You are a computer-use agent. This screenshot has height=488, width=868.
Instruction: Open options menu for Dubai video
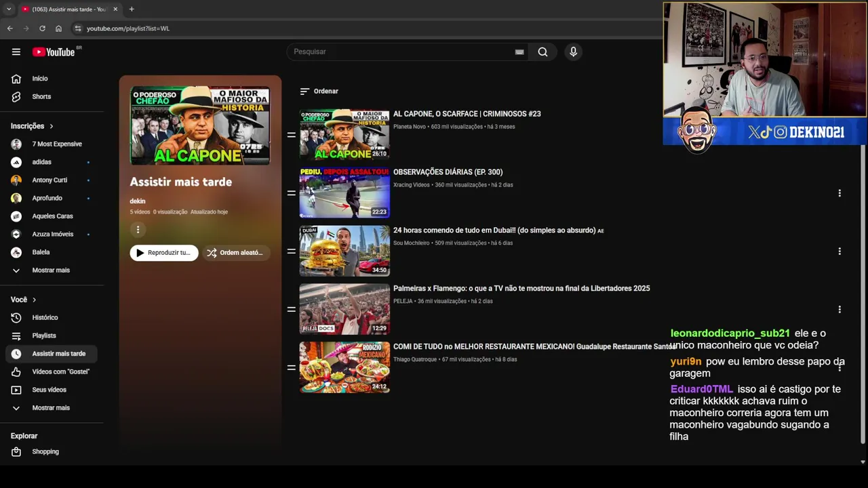[840, 251]
